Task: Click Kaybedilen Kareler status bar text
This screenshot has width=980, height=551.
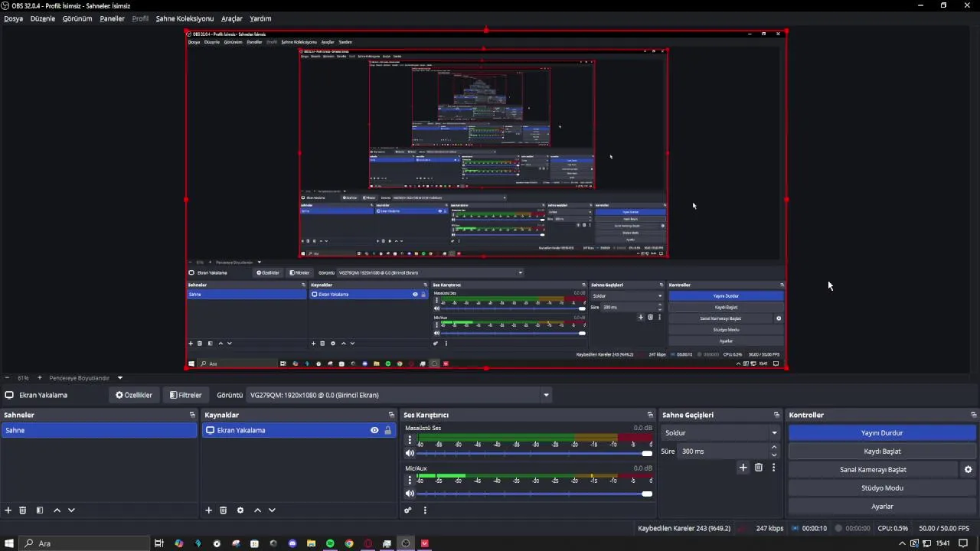Action: [x=684, y=528]
